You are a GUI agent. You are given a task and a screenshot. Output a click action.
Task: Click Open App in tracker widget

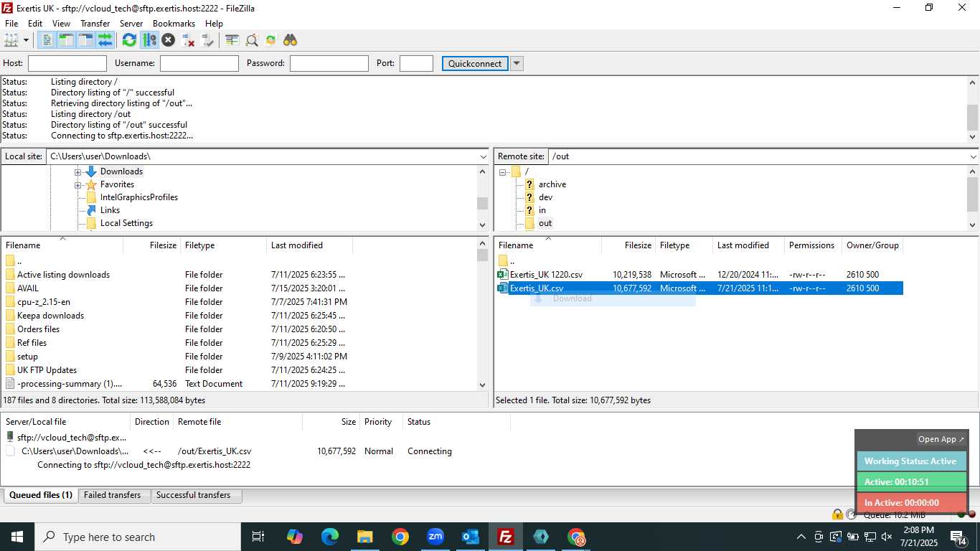click(941, 439)
